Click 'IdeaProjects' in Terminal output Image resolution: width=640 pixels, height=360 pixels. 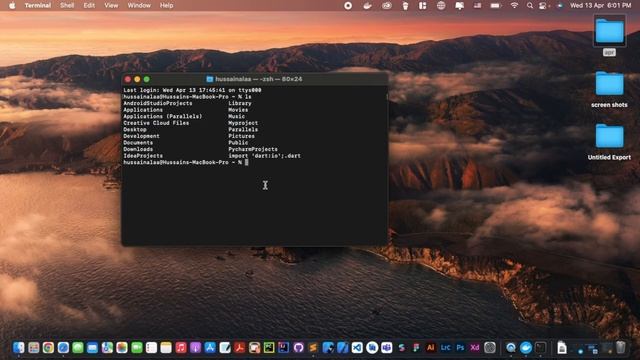click(x=143, y=156)
